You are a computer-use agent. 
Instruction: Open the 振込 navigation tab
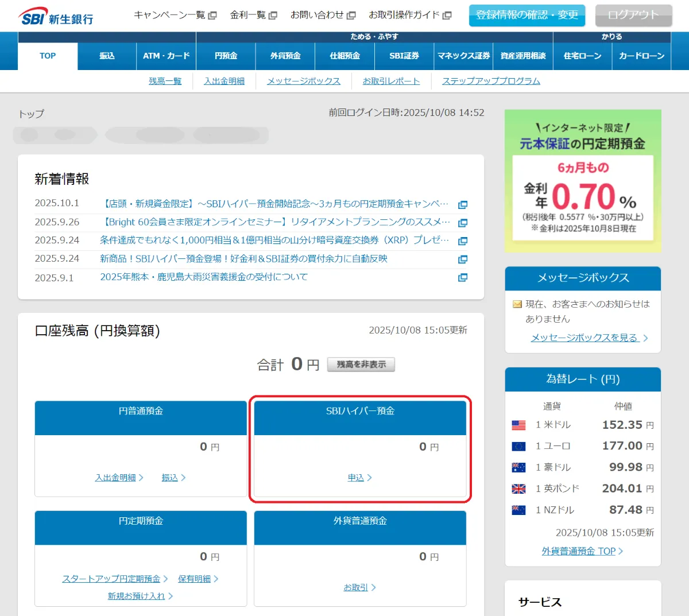click(x=107, y=56)
